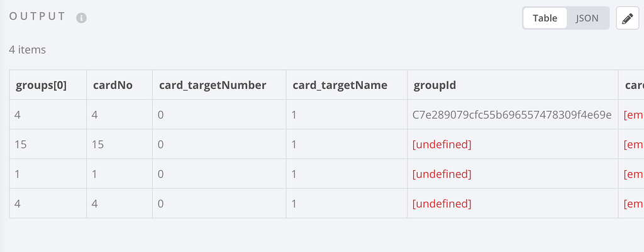Image resolution: width=644 pixels, height=252 pixels.
Task: Click the "4 items" count label
Action: (28, 49)
